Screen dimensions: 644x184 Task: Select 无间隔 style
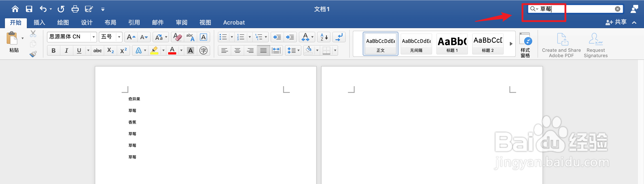click(416, 44)
